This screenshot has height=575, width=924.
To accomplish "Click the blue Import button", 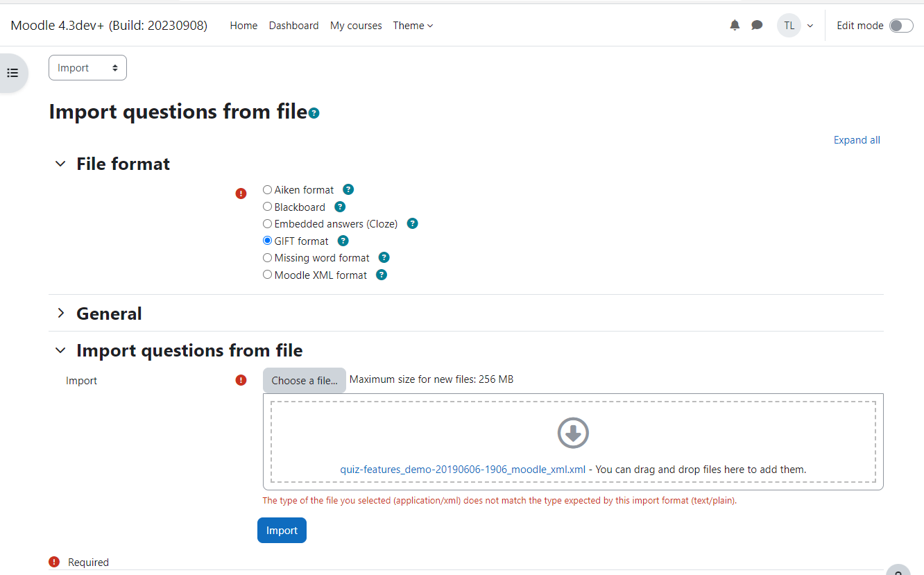I will click(282, 531).
